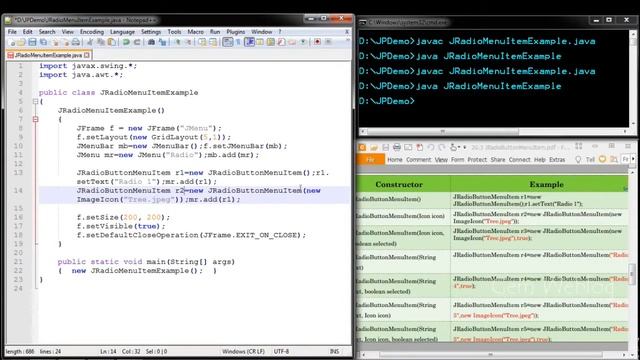
Task: Click the printer icon in PDF viewer toolbar
Action: (397, 147)
